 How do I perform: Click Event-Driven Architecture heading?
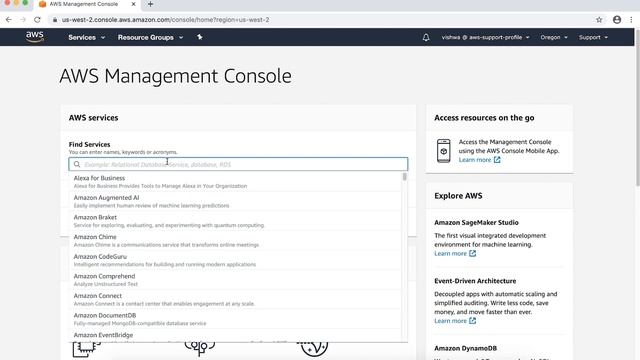475,281
